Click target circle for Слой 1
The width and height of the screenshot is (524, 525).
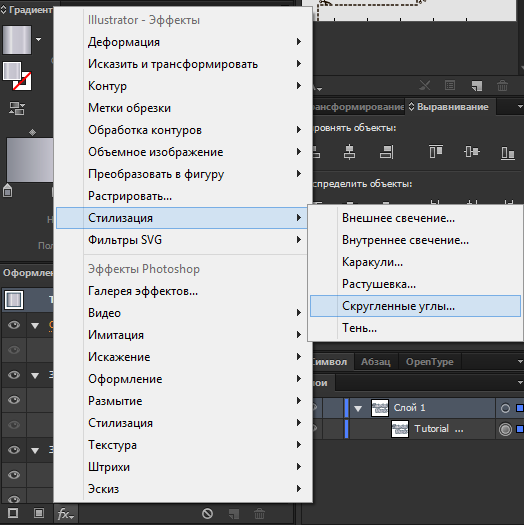[505, 408]
